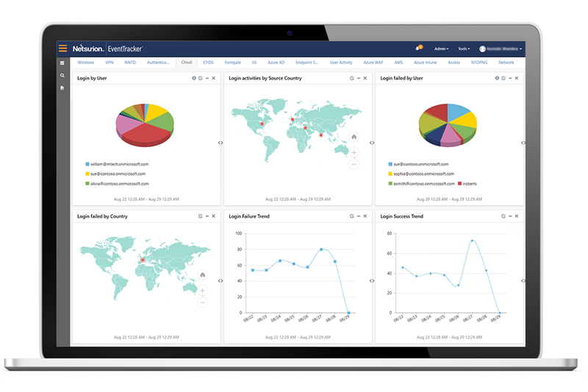Close the Login Failure Trend widget
This screenshot has width=588, height=392.
[365, 216]
